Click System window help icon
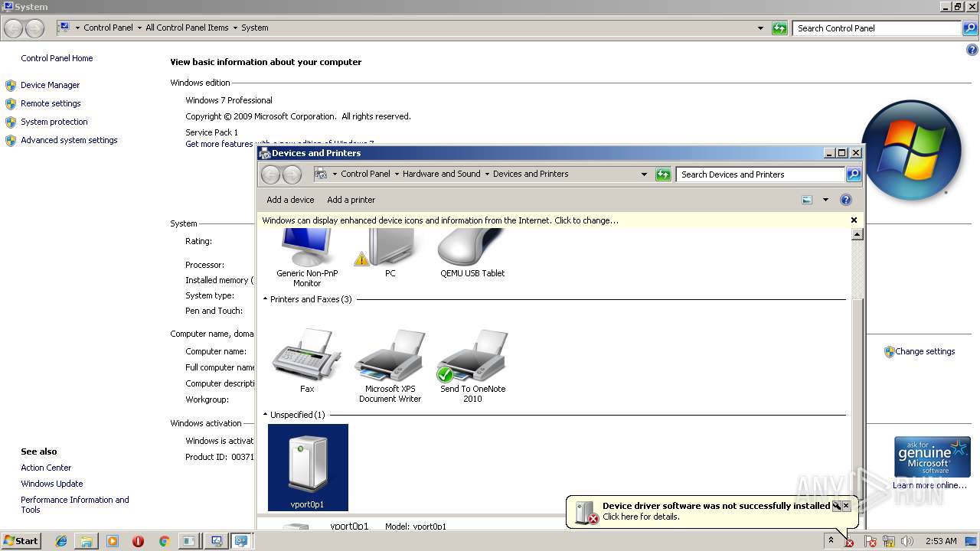Viewport: 980px width, 551px height. 972,51
